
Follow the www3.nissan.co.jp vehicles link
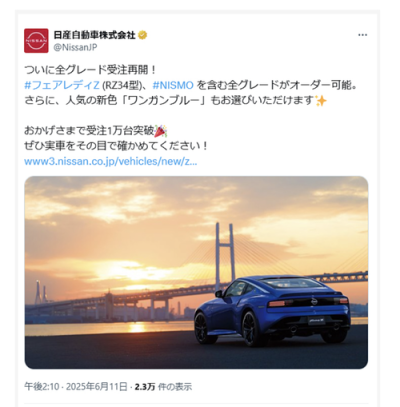coord(111,162)
